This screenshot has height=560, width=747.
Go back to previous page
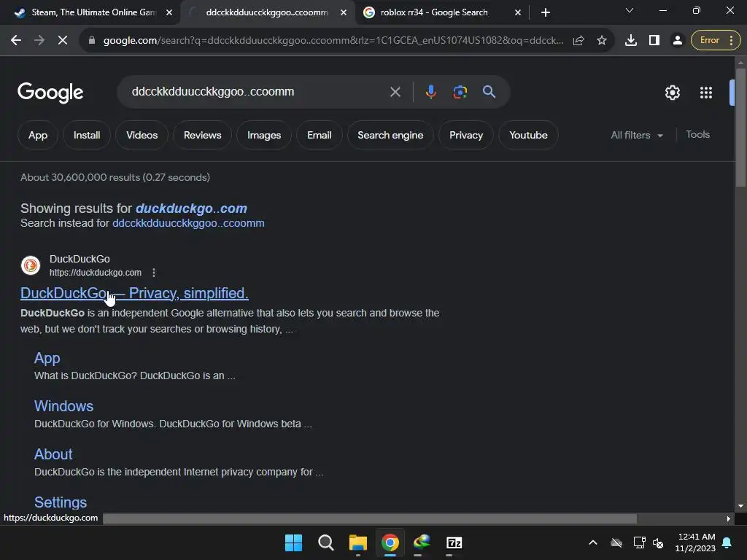16,41
